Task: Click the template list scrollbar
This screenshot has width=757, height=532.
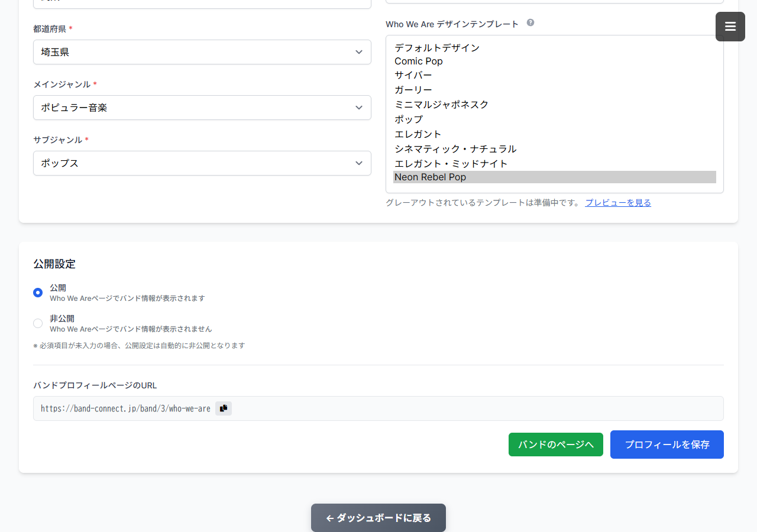Action: (x=719, y=112)
